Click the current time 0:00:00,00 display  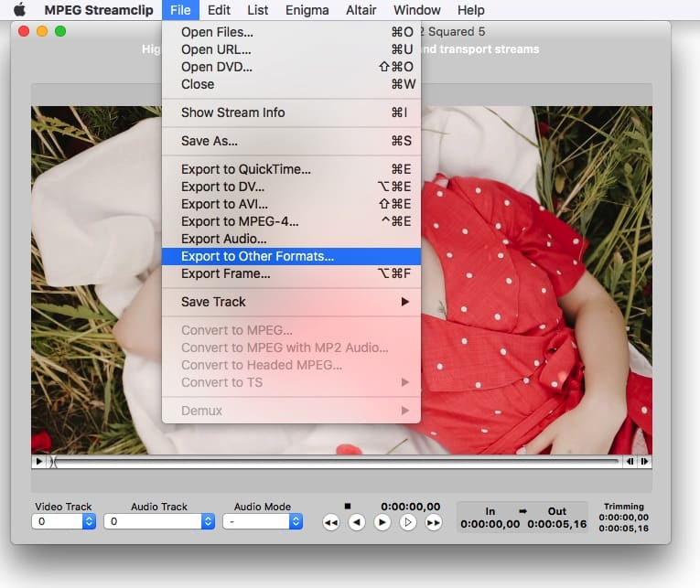(x=411, y=507)
